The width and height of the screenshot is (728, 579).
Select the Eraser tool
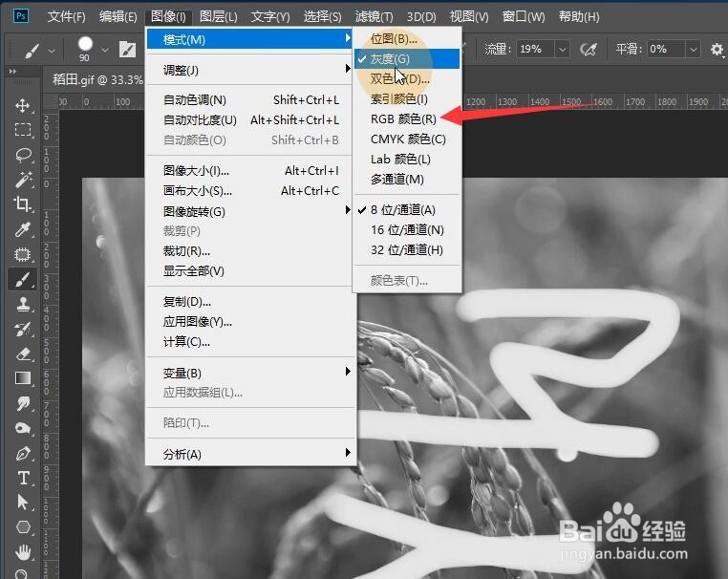(22, 354)
